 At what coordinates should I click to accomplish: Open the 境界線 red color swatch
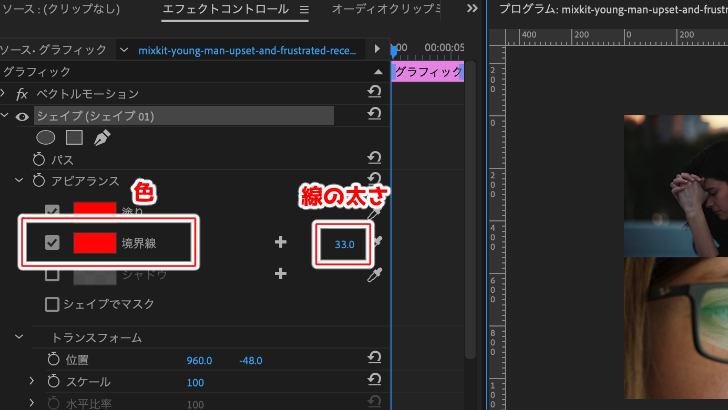pos(95,243)
